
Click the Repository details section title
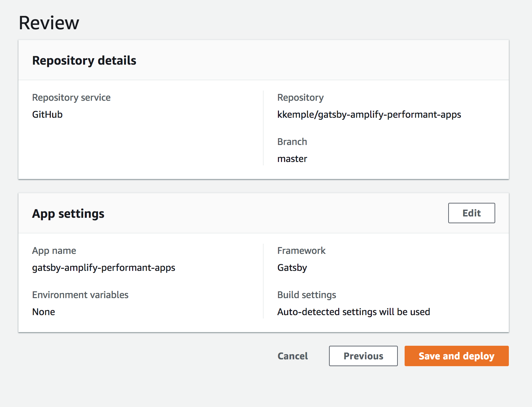click(84, 60)
